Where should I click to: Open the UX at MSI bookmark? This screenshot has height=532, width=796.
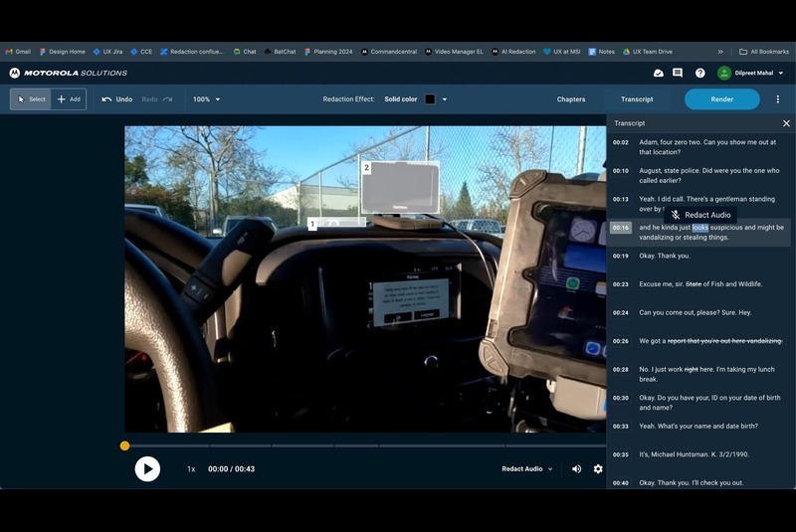pos(562,52)
